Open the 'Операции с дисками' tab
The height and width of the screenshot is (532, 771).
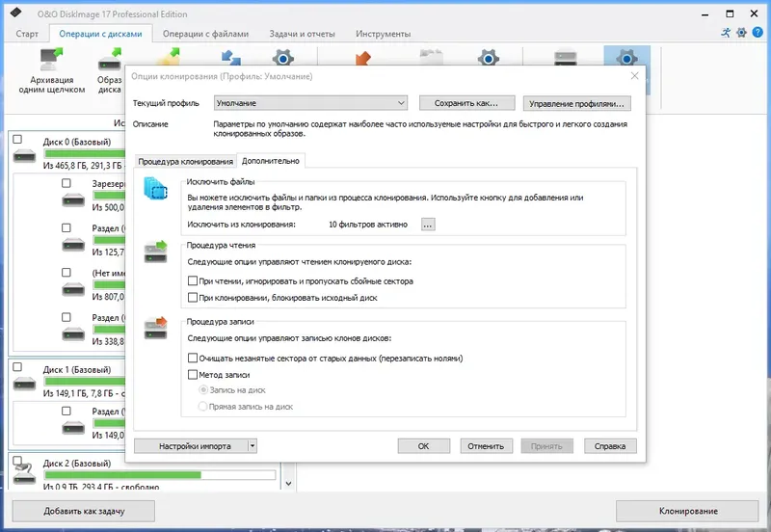(x=100, y=34)
